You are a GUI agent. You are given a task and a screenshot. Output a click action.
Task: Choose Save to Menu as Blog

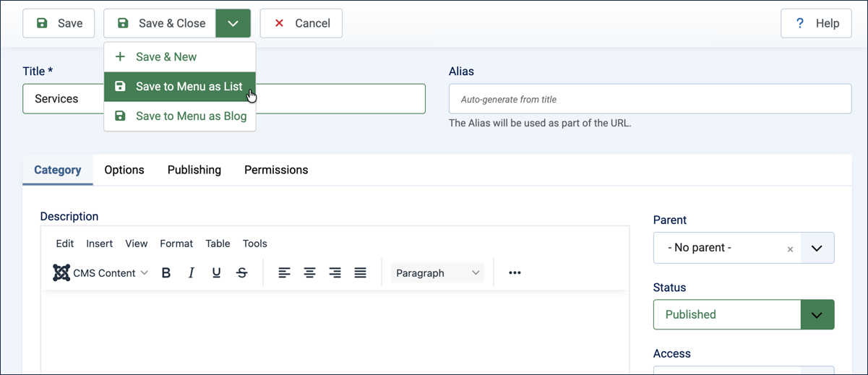pyautogui.click(x=180, y=116)
